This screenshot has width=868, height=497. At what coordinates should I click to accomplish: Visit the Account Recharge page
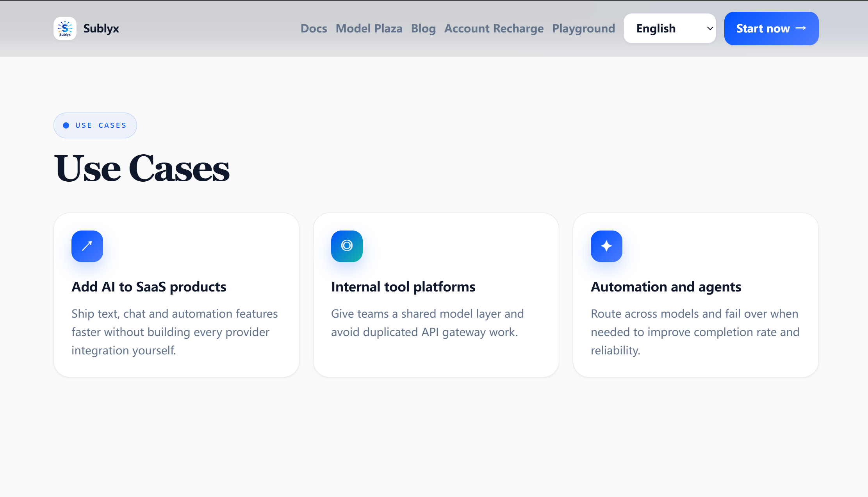tap(494, 29)
